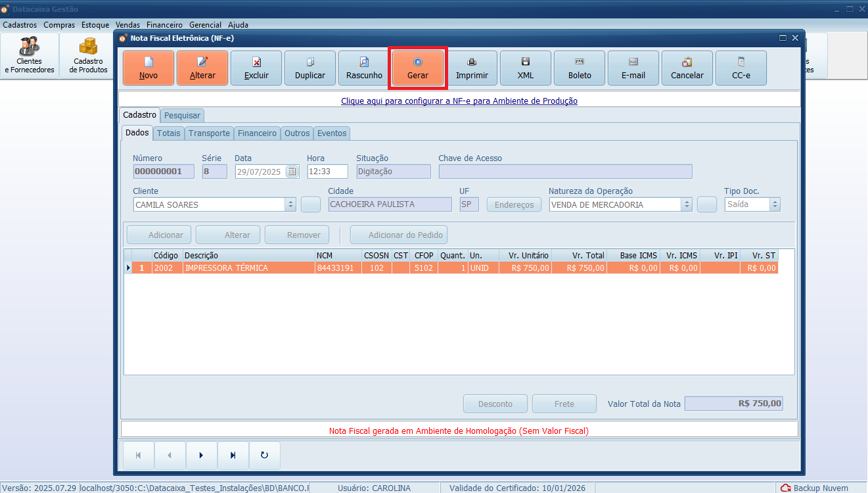Open the Vendas menu
This screenshot has width=868, height=493.
[127, 24]
